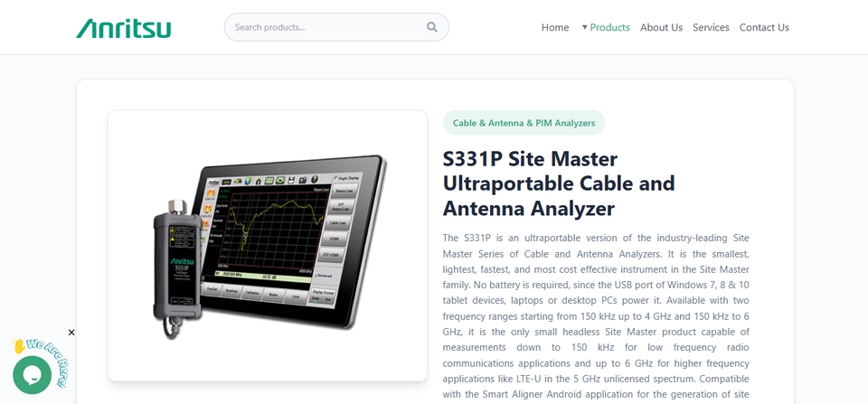The width and height of the screenshot is (868, 404).
Task: Click the product description paragraph
Action: click(596, 316)
